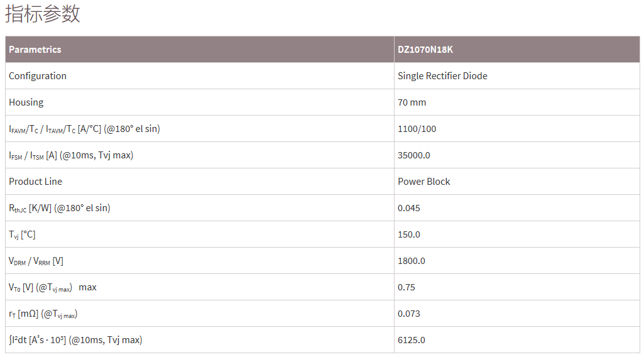Click the 35000.0 surge current value
Screen dimensions: 644x362
413,155
